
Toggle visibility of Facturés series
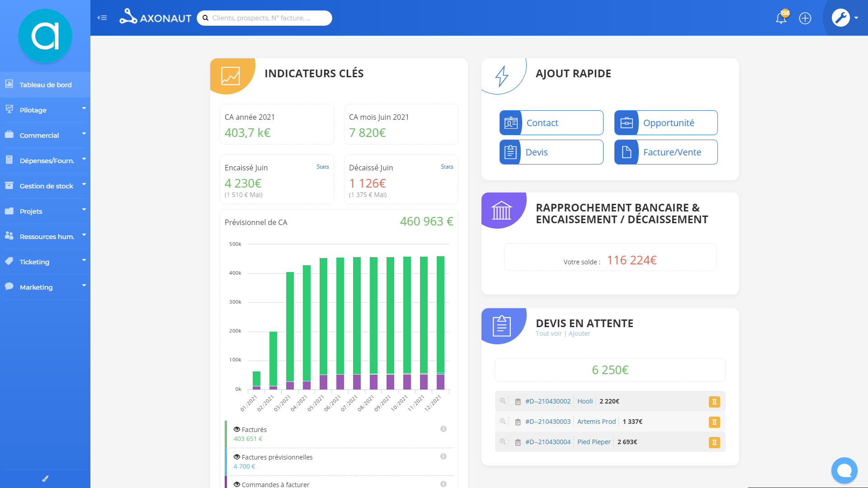[236, 429]
